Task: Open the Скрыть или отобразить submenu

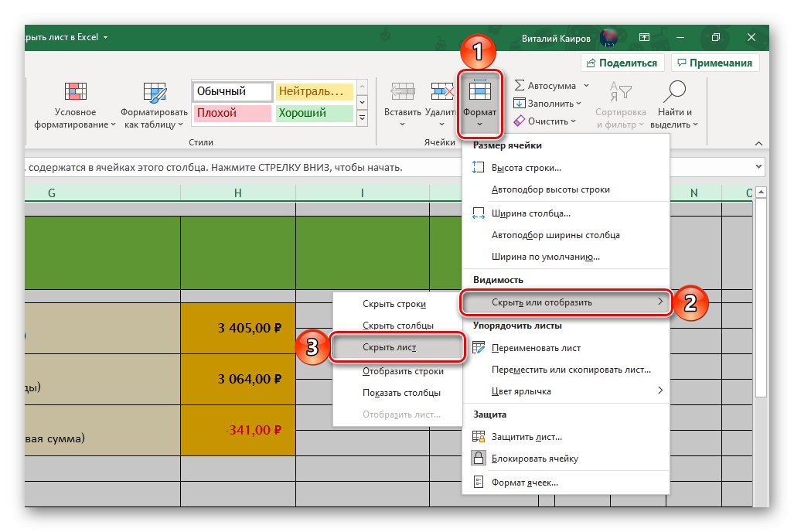Action: (541, 302)
